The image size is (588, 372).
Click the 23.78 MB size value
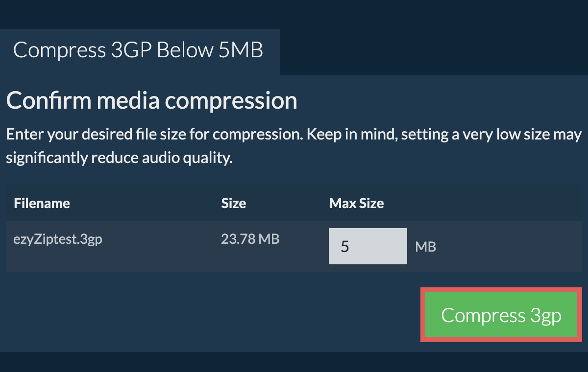pos(250,239)
